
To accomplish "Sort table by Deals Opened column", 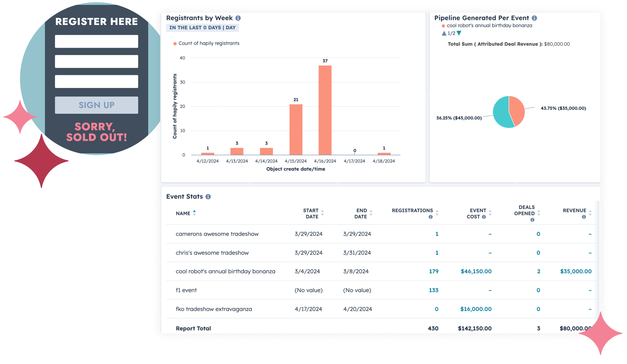I will click(x=539, y=213).
